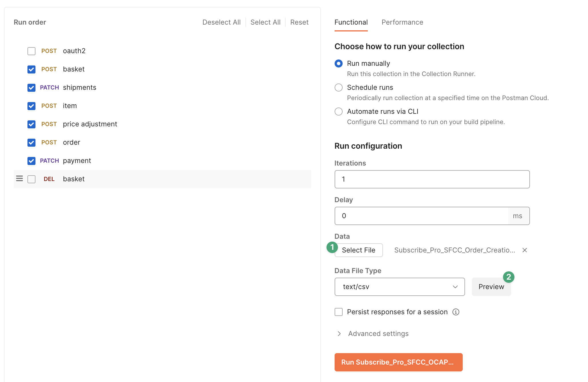Click the PATCH shipments method icon

coord(48,87)
